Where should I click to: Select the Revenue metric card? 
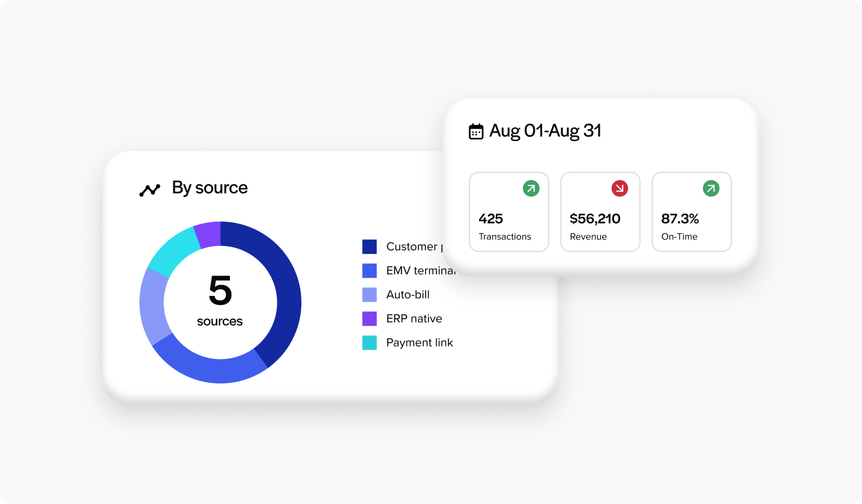[600, 212]
